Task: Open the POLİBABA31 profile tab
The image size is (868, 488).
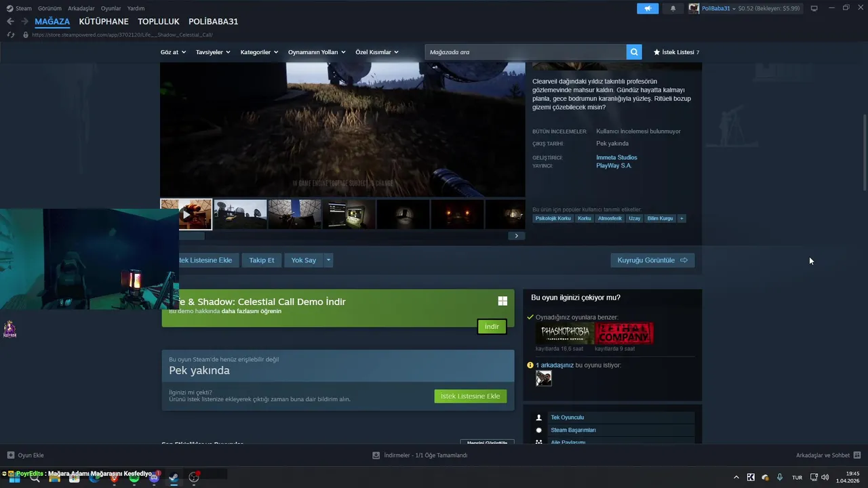Action: 213,22
